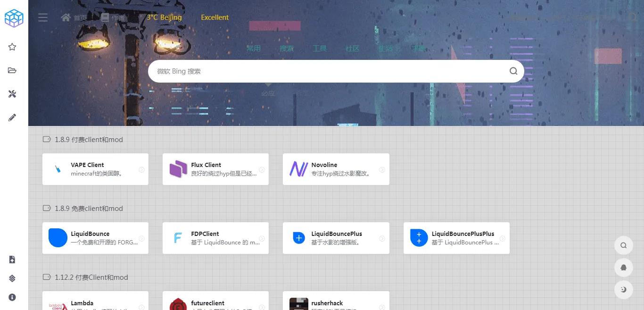The image size is (644, 310).
Task: Toggle the hamburger menu to collapse sidebar
Action: pos(43,17)
